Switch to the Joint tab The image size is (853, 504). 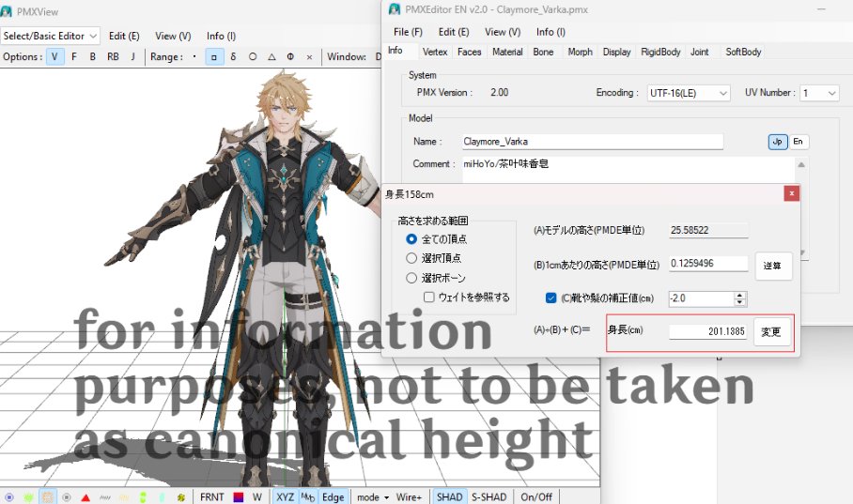tap(700, 52)
